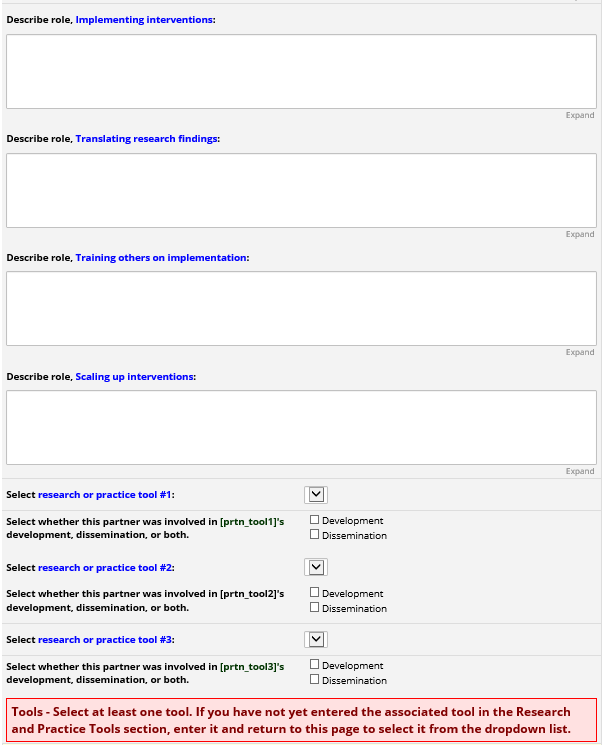Expand the Scaling up interventions text box
The height and width of the screenshot is (745, 602).
point(579,471)
